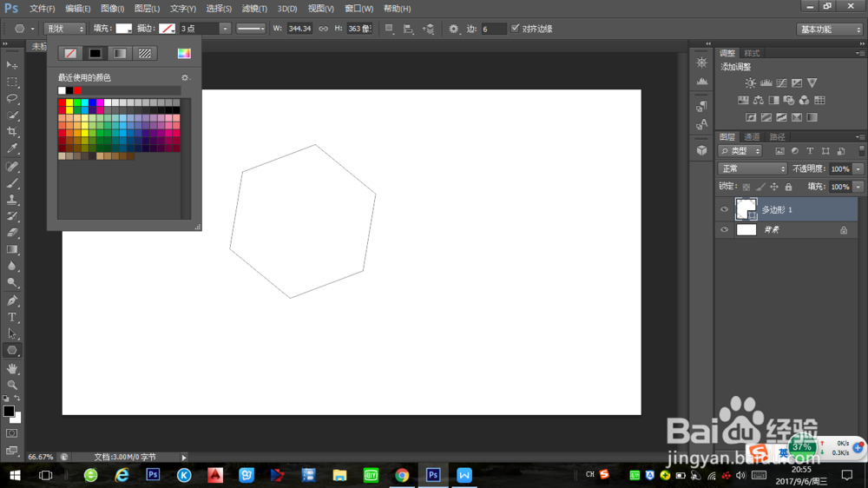Select the Path Selection tool

click(12, 334)
